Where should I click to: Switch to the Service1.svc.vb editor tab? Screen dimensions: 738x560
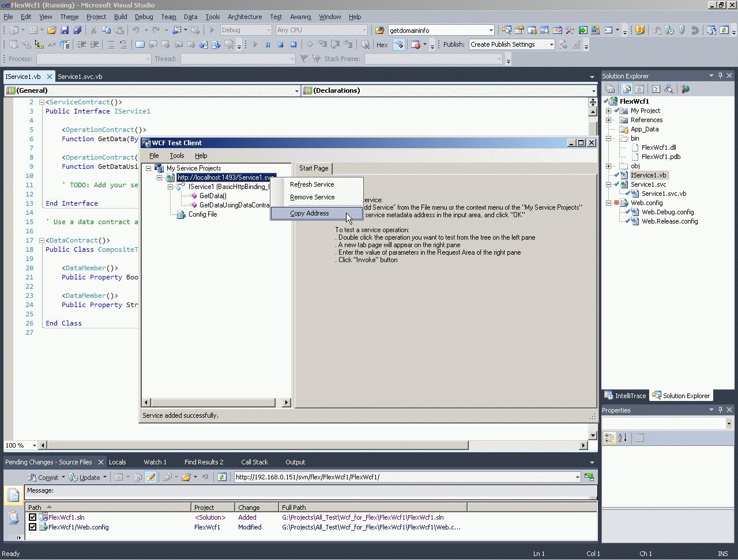[80, 77]
